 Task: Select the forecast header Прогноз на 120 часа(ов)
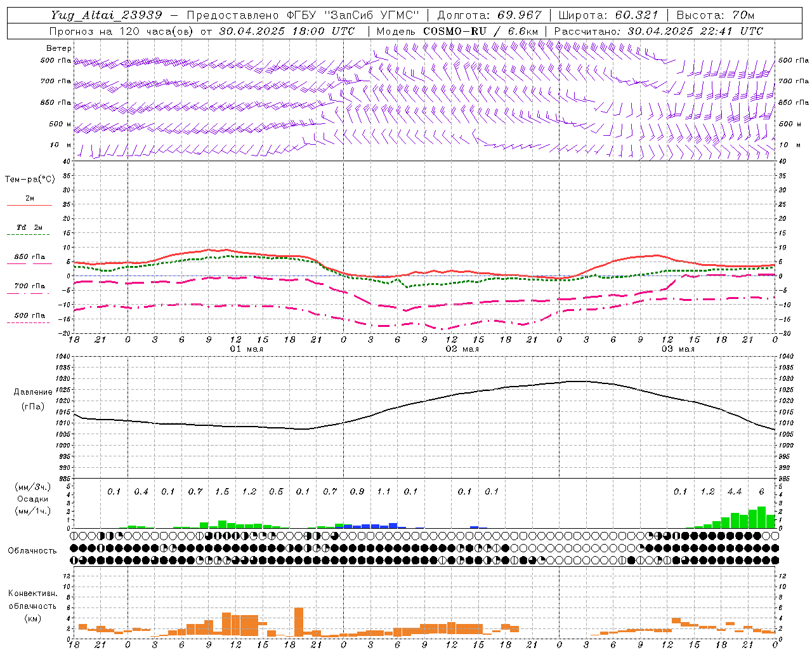(x=122, y=31)
